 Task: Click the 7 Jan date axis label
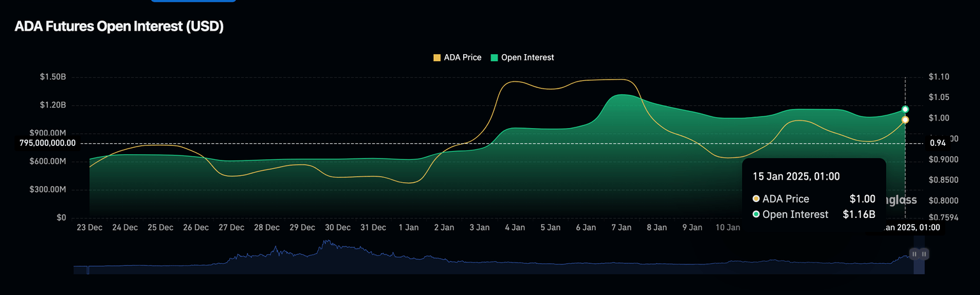tap(621, 227)
